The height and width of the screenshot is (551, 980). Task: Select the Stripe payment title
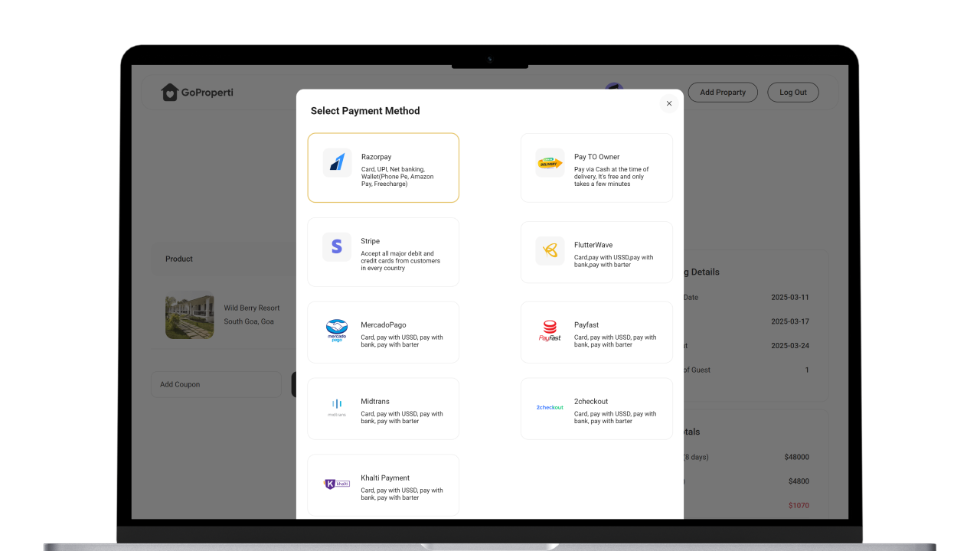pyautogui.click(x=371, y=241)
